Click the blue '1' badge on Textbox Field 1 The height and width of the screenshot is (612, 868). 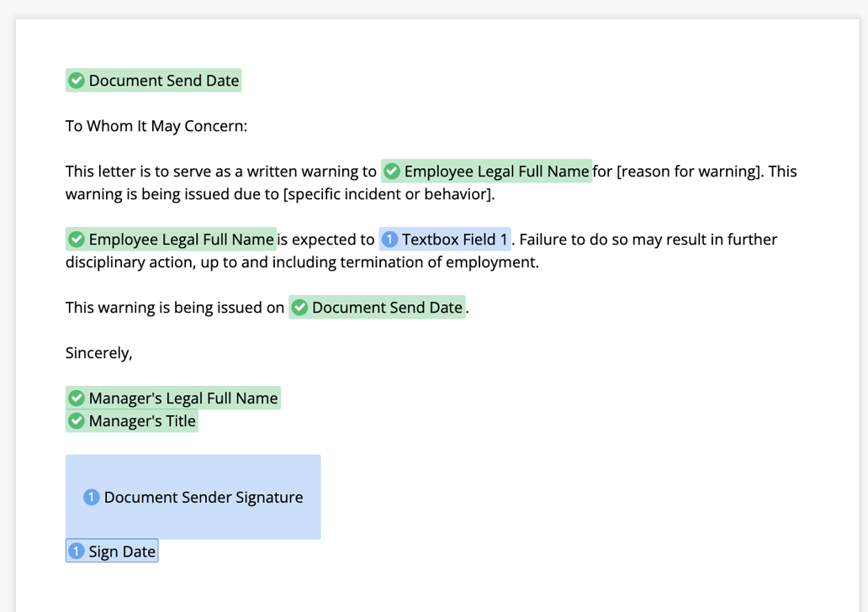(x=388, y=239)
